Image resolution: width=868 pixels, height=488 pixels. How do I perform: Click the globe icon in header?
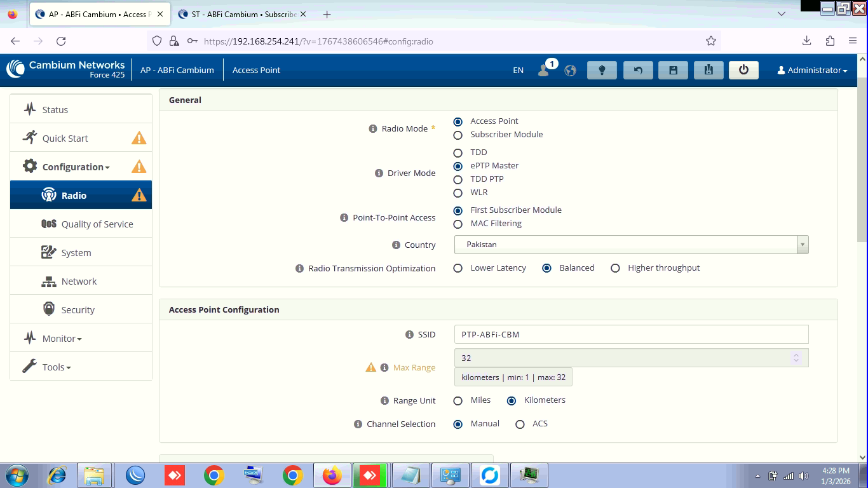570,71
